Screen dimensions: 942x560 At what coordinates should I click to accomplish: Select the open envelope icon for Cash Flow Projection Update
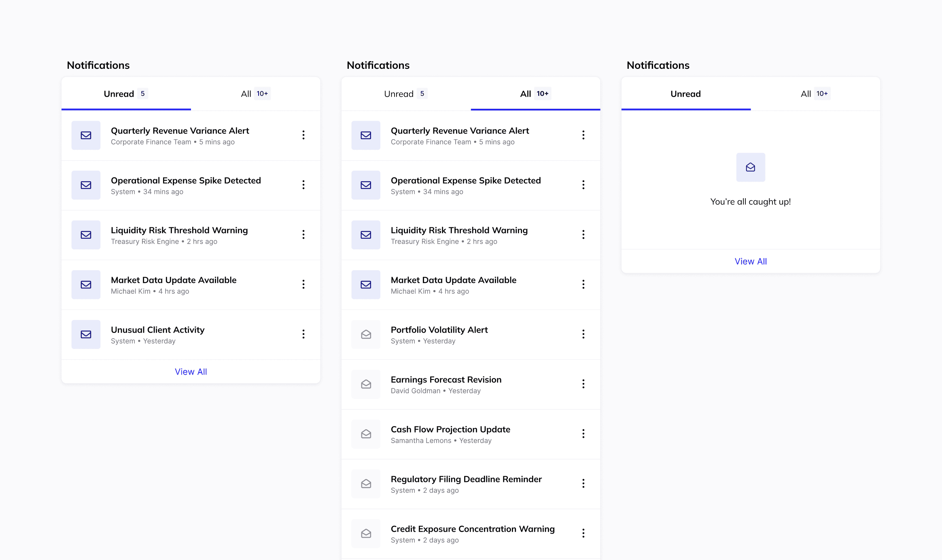366,434
